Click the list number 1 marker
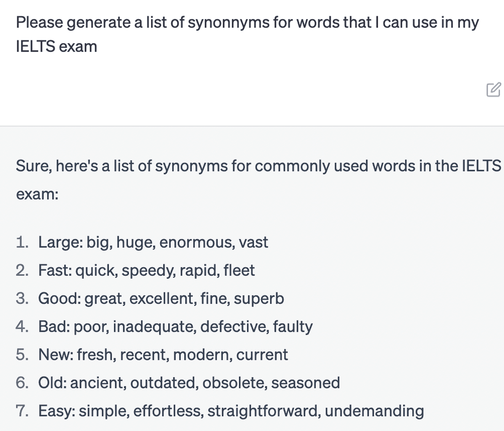 click(x=22, y=242)
